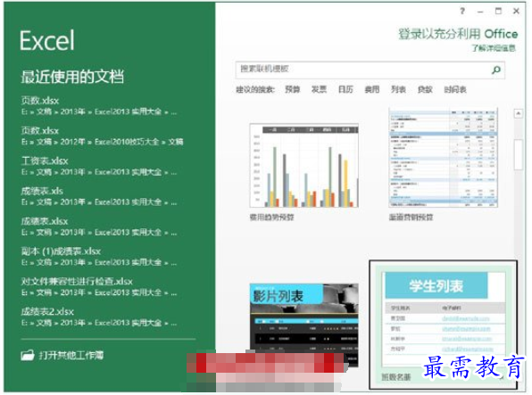Viewport: 532px width, 395px height.
Task: Click the 搜索联机模板 search field
Action: click(x=370, y=70)
